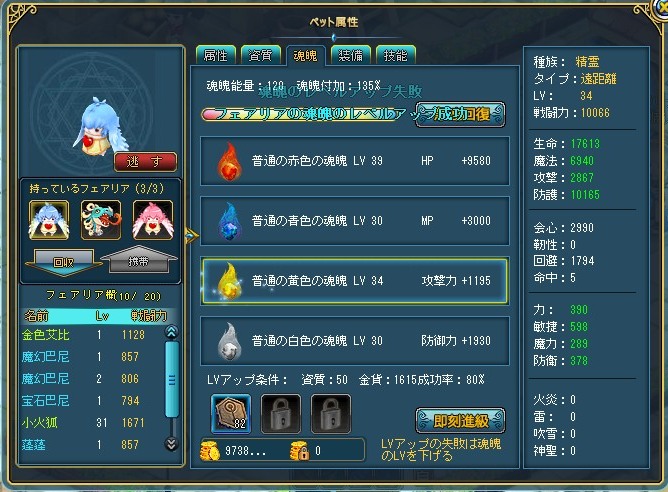Click the item slot with count 82
Viewport: 668px width, 492px height.
tap(231, 414)
